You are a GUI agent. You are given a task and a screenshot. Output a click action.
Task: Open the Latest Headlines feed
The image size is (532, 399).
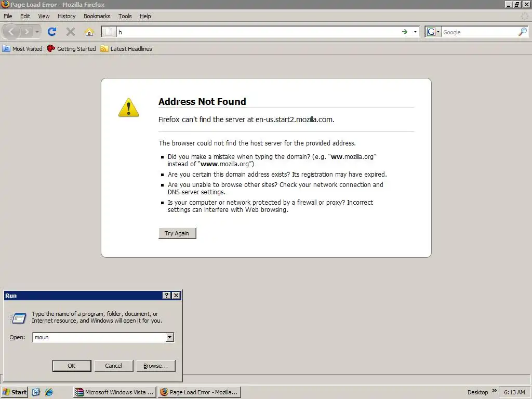[126, 49]
